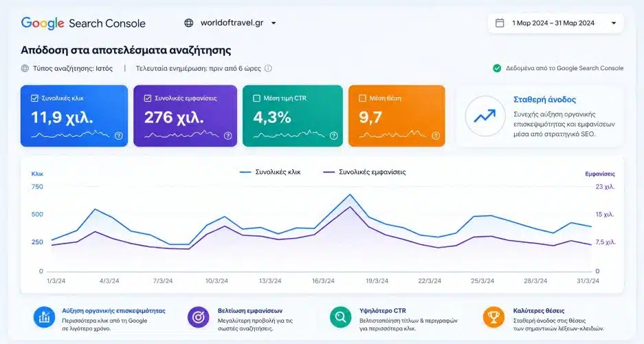
Task: Open the Σταθερή άνοδος heading link
Action: [x=544, y=100]
